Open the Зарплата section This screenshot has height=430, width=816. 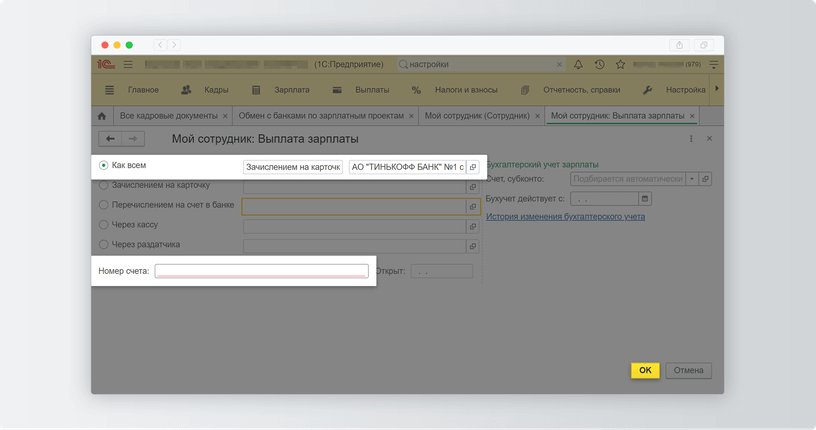coord(291,90)
